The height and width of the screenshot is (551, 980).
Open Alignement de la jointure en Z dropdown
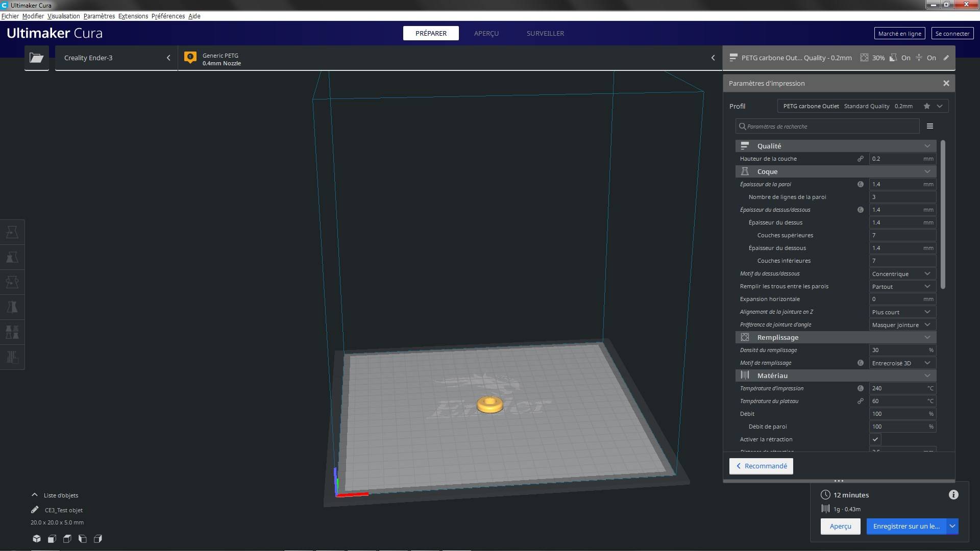click(902, 312)
